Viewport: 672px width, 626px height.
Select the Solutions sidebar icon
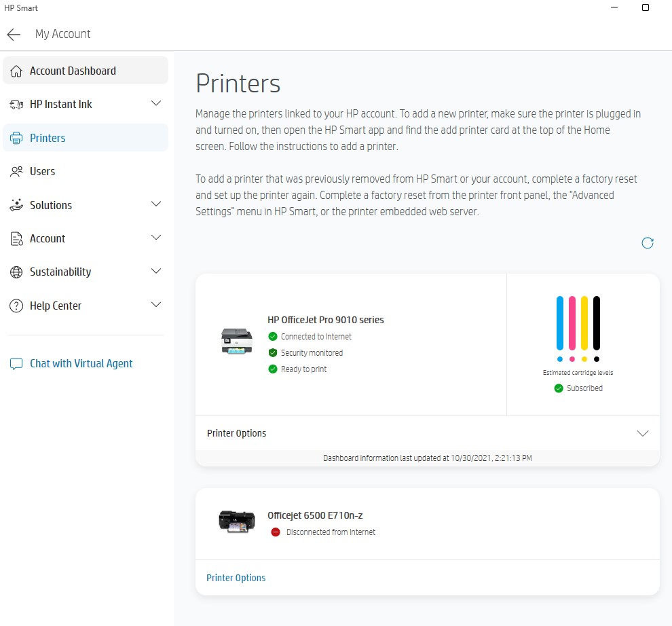point(16,205)
